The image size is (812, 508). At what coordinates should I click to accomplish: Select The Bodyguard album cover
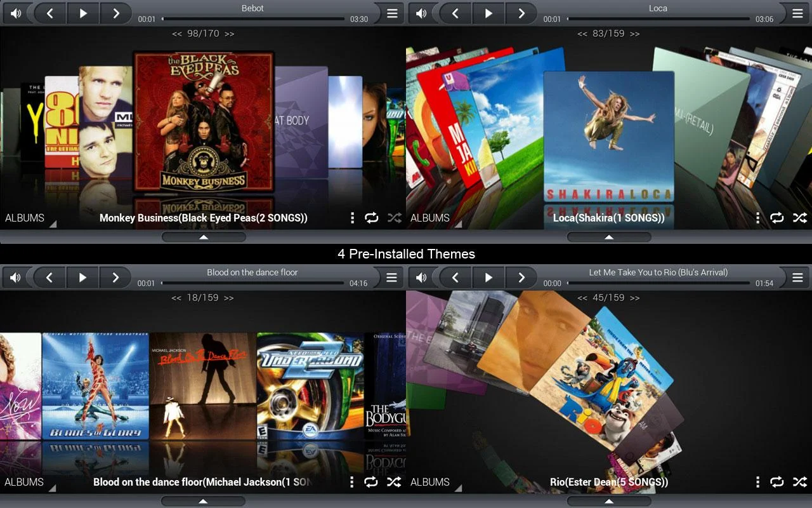385,386
